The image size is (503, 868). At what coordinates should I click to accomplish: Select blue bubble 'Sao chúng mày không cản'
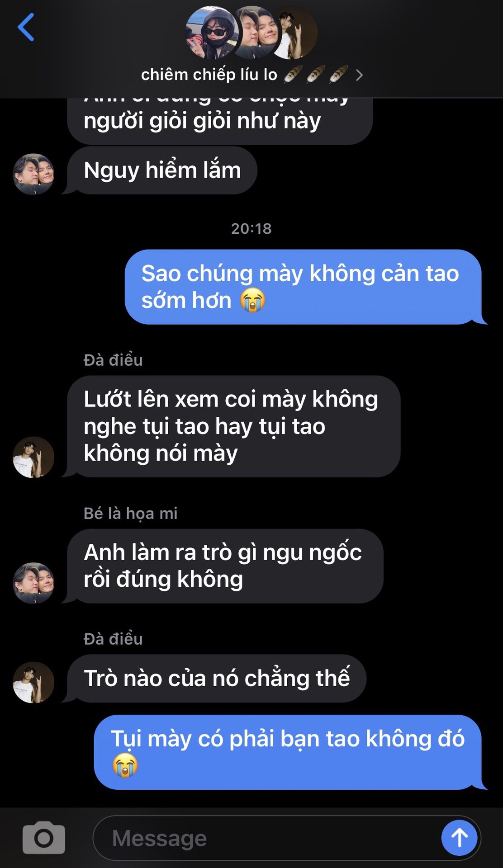[x=303, y=287]
